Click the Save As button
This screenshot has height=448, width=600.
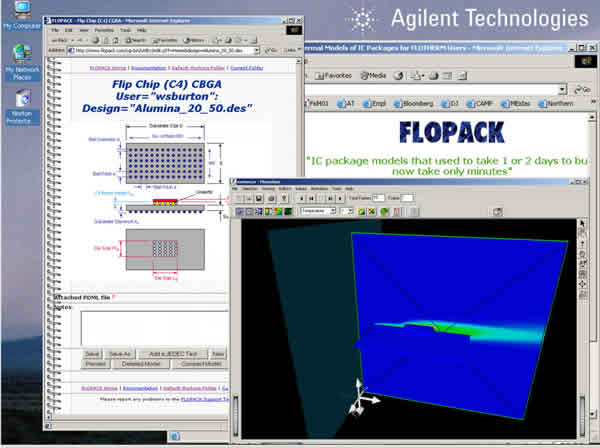pos(120,354)
